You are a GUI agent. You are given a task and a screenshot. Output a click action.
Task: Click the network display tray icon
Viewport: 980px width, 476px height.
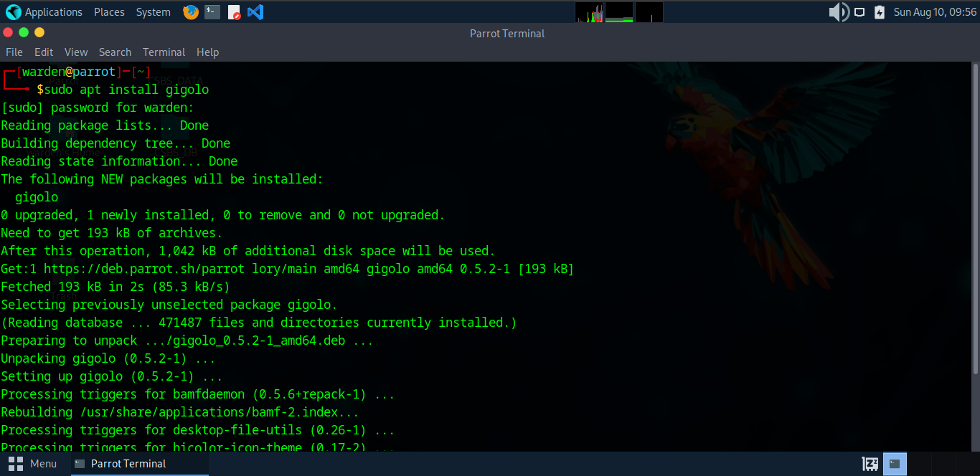coord(859,12)
